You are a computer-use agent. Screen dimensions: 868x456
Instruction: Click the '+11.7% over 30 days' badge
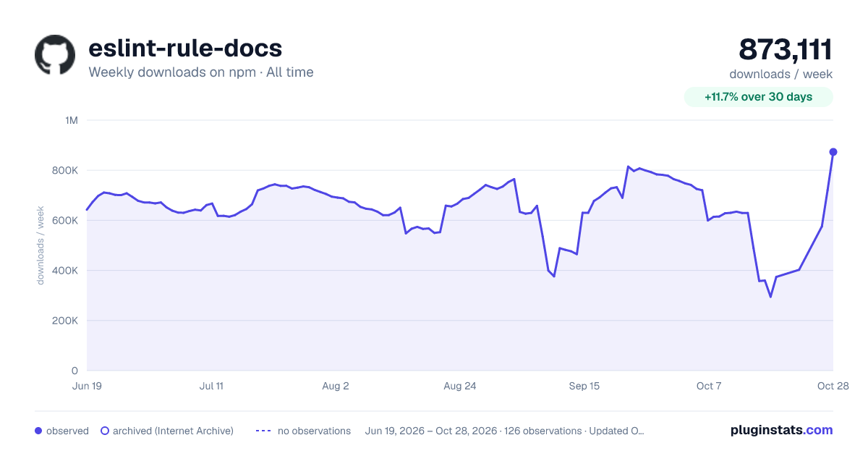click(758, 97)
